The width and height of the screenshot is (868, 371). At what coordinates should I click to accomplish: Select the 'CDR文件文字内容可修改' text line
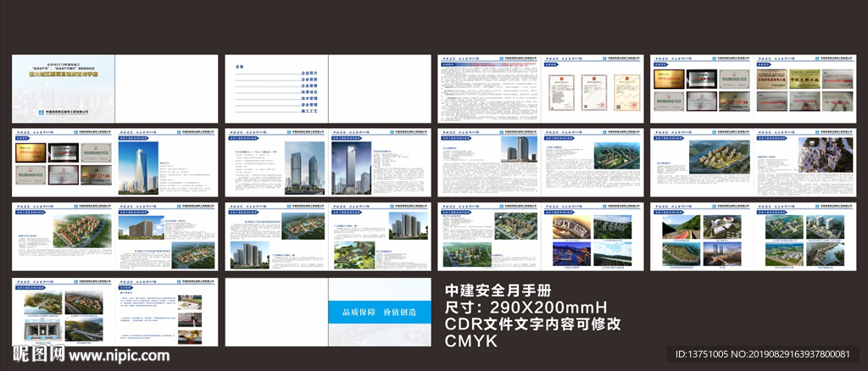point(533,324)
